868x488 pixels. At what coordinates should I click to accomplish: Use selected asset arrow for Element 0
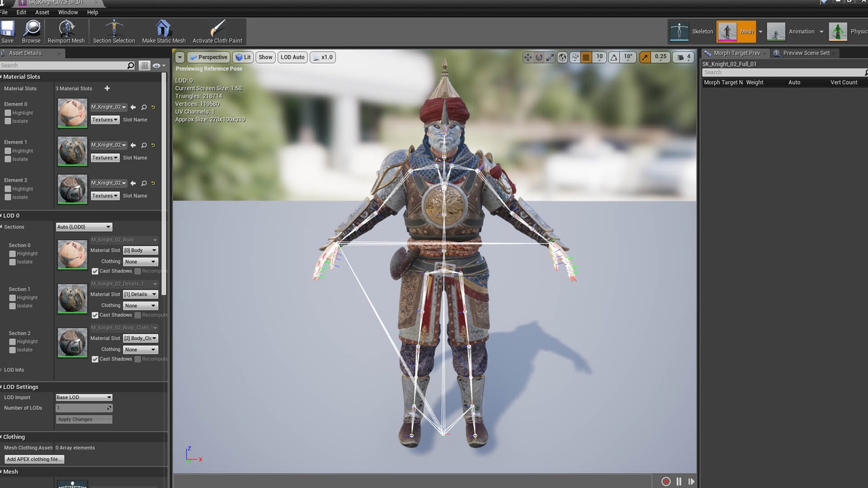click(134, 107)
